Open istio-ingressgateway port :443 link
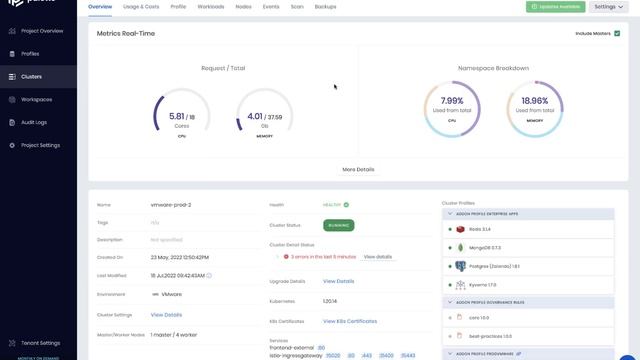Image resolution: width=640 pixels, height=360 pixels. pos(367,356)
